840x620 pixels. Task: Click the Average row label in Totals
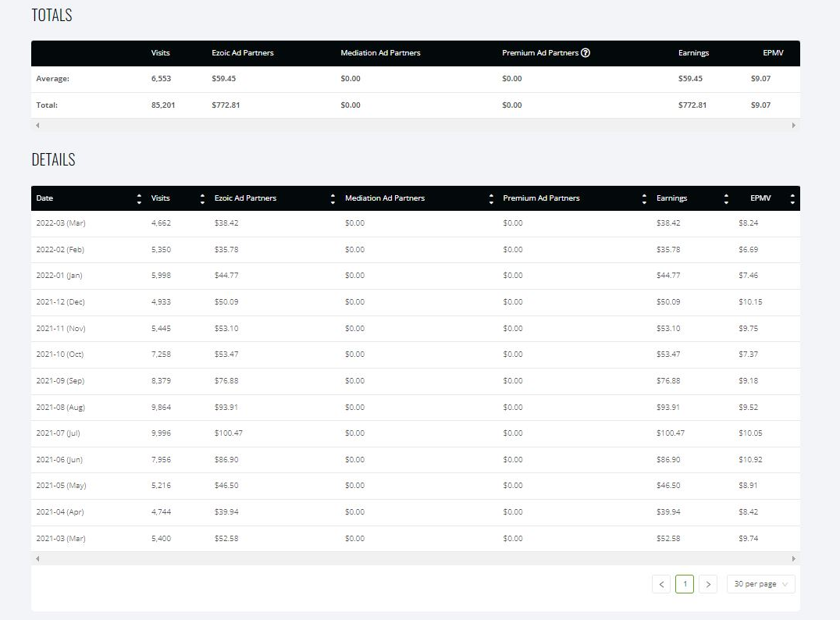(52, 79)
